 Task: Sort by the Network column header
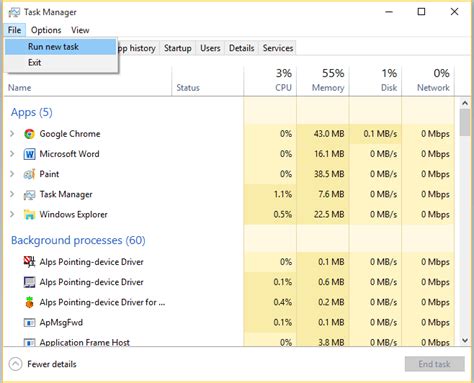click(x=428, y=81)
